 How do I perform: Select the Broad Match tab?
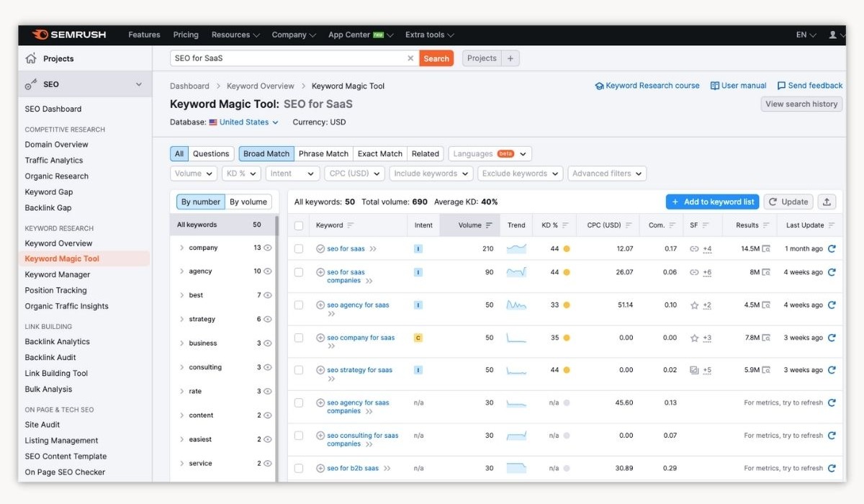click(x=266, y=153)
